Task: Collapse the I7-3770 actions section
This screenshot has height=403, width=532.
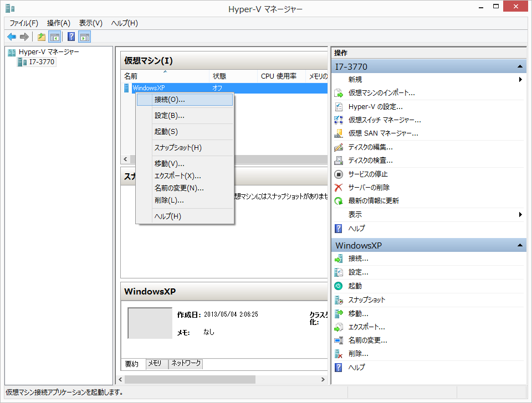Action: click(520, 66)
